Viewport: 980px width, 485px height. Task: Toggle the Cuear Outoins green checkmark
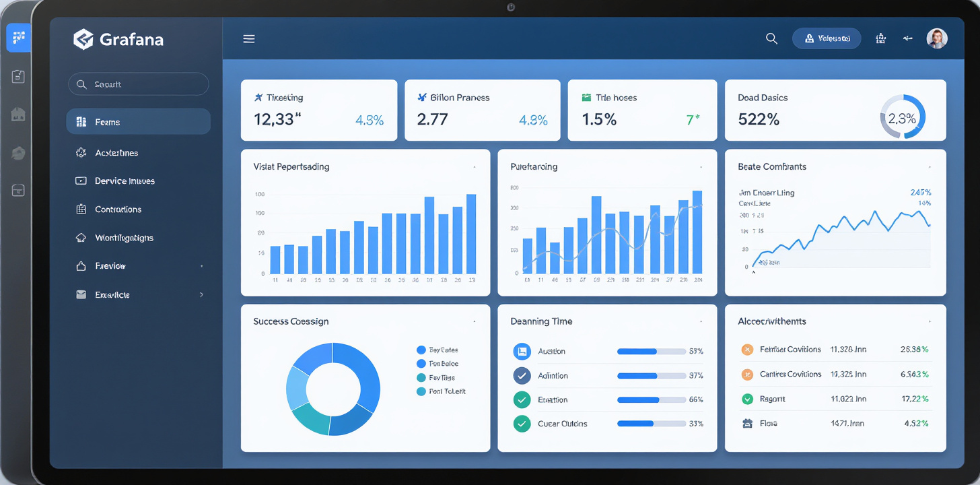(x=522, y=424)
